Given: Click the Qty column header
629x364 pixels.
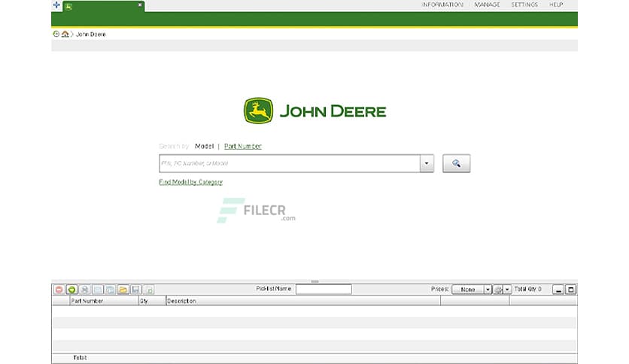Looking at the screenshot, I should click(x=152, y=301).
